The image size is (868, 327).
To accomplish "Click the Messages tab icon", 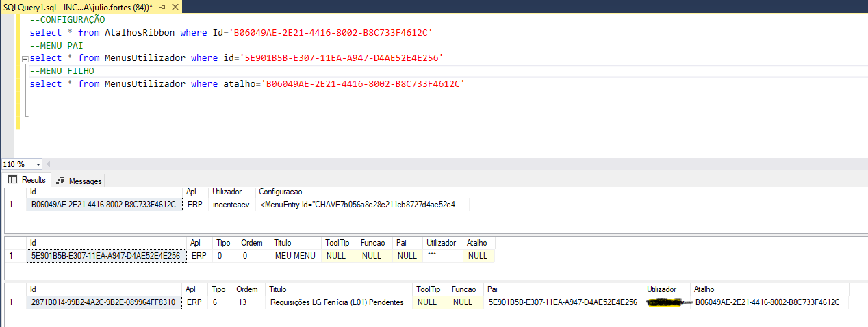I will click(60, 181).
